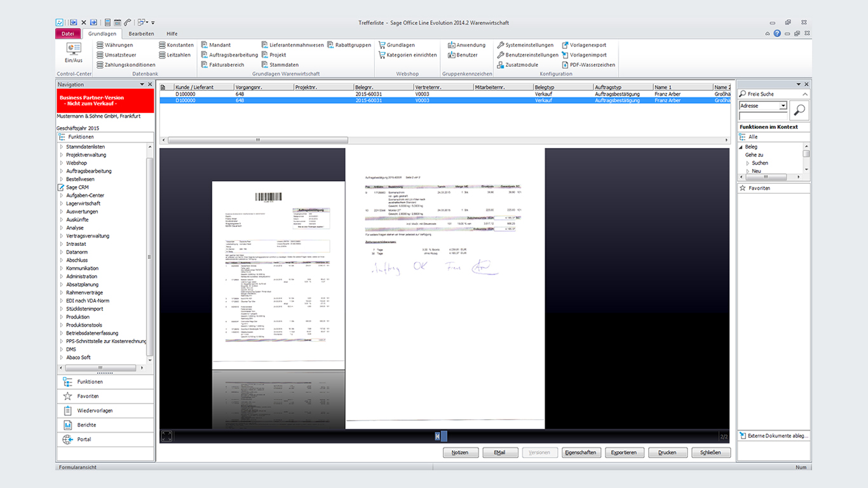Click the Exportieren button

pos(625,452)
